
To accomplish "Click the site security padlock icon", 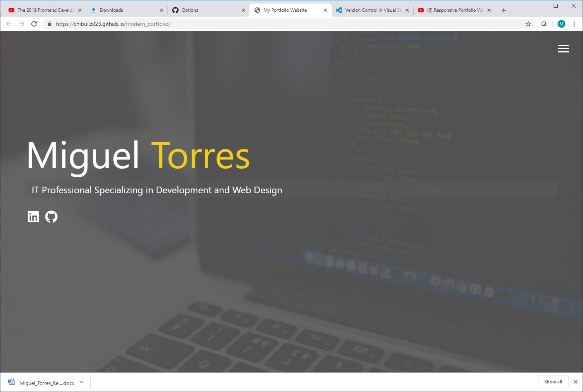I will tap(49, 23).
